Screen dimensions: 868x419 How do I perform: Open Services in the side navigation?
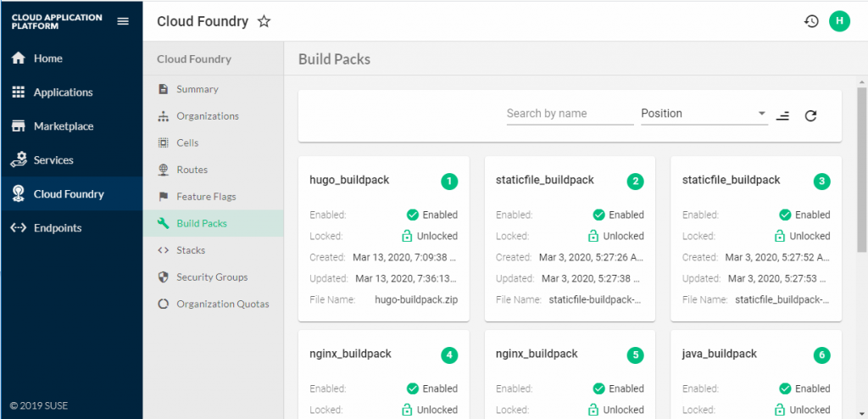tap(53, 160)
